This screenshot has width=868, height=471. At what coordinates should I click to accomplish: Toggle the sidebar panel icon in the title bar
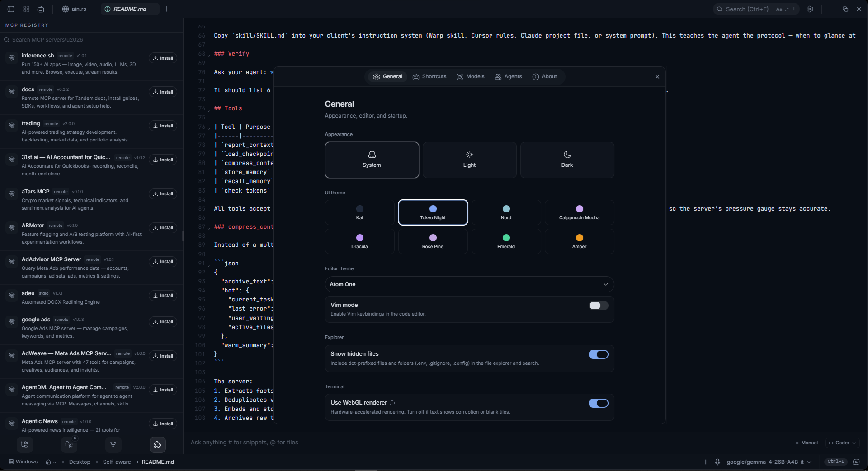[x=11, y=9]
